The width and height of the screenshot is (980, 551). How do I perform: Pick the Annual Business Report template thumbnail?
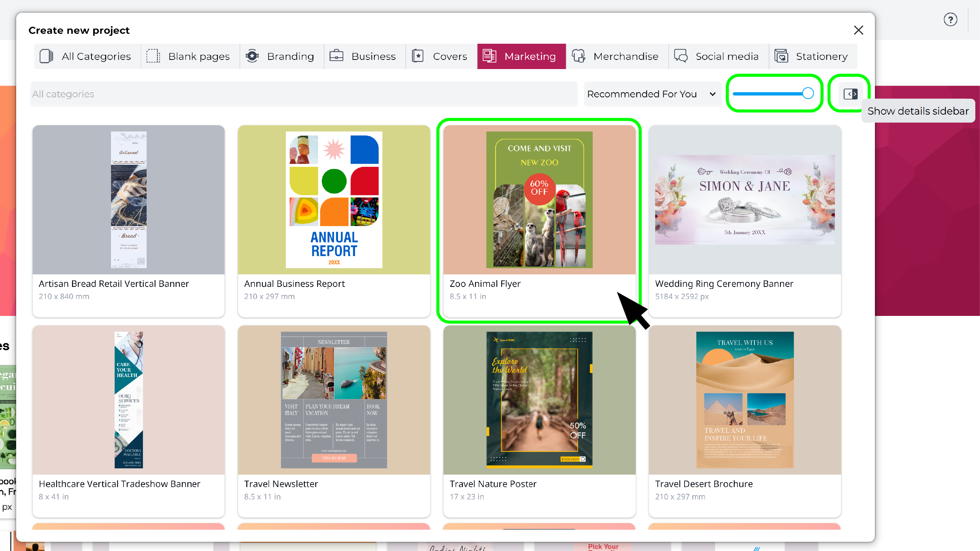pyautogui.click(x=334, y=199)
